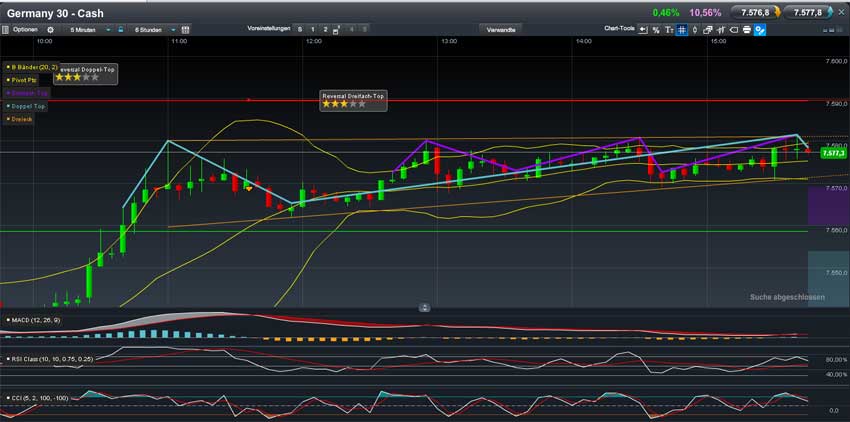Click the green current price tag 7.577,3
The width and height of the screenshot is (850, 422).
(832, 154)
